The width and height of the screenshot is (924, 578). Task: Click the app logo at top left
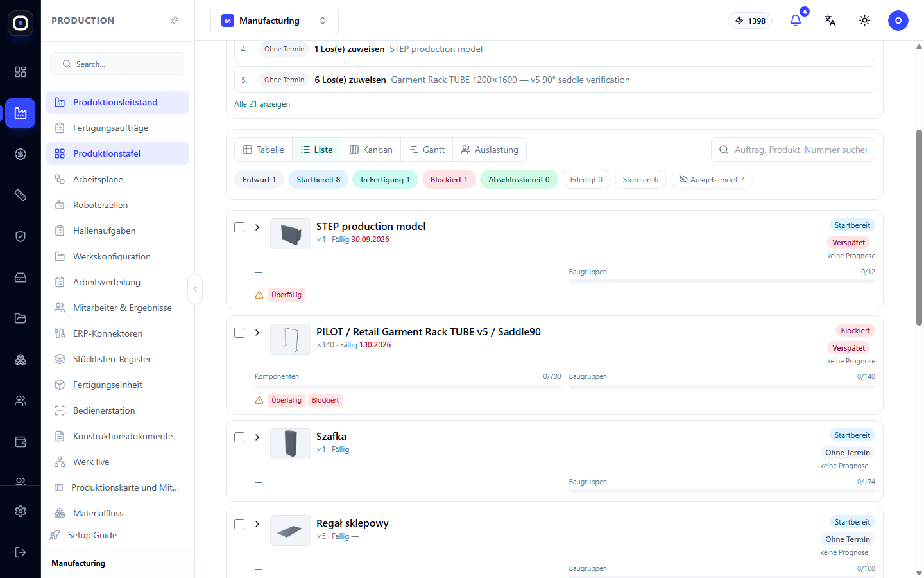(21, 23)
